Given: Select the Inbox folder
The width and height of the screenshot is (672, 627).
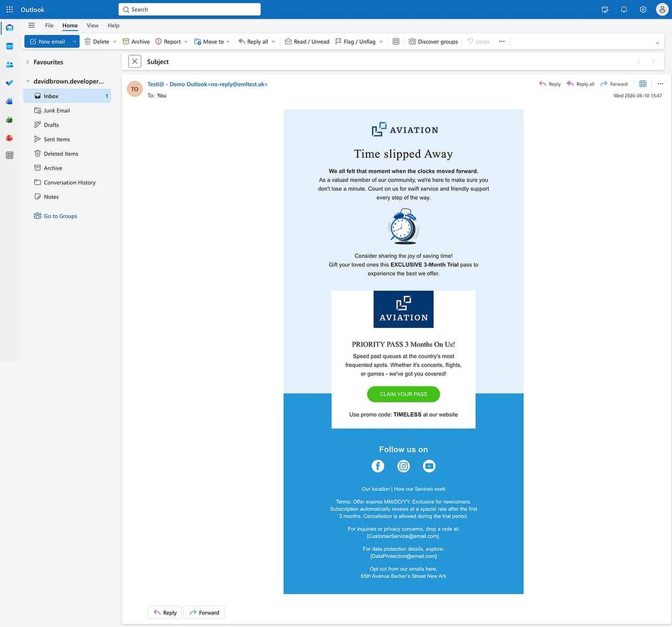Looking at the screenshot, I should pyautogui.click(x=67, y=96).
